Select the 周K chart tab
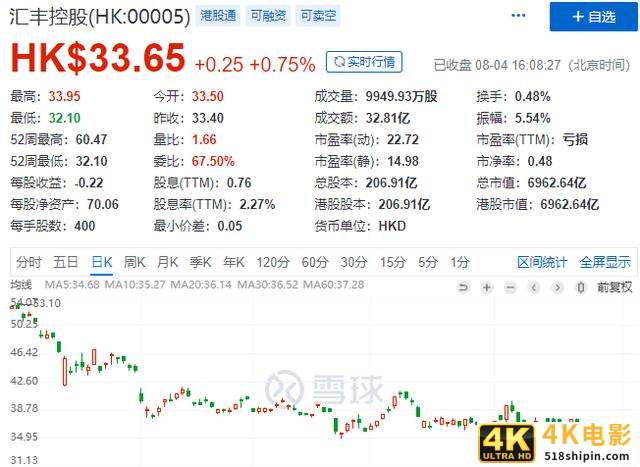640x467 pixels. coord(135,262)
